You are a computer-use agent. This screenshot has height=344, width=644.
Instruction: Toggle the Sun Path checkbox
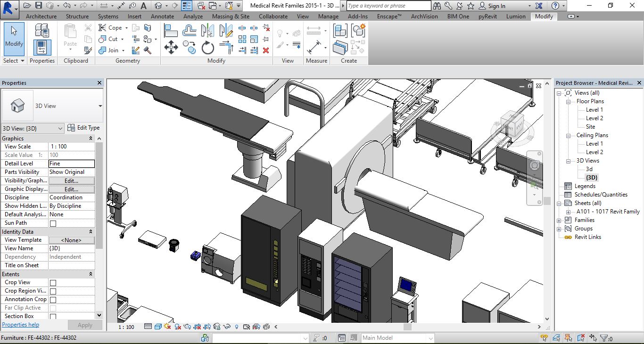53,223
